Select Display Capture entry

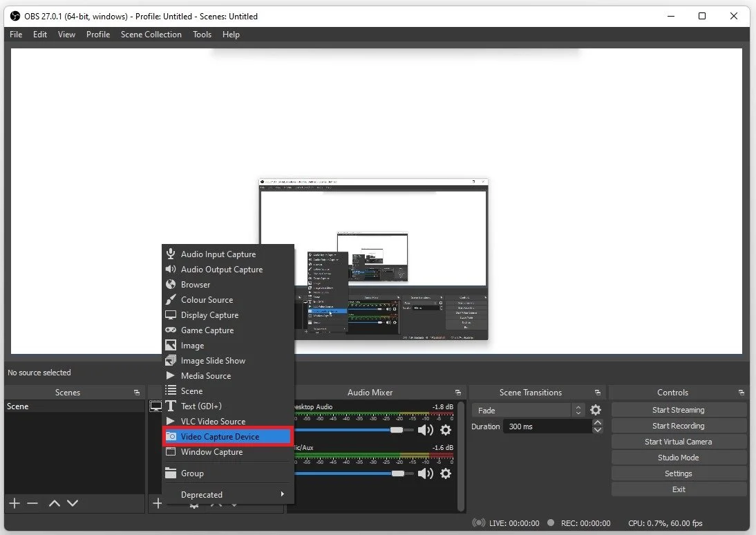[227, 315]
